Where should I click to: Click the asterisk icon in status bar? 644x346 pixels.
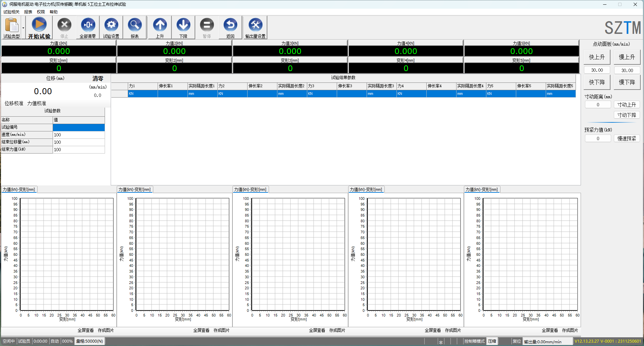tap(441, 342)
